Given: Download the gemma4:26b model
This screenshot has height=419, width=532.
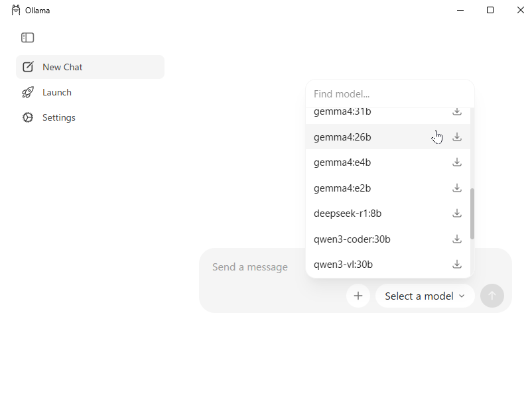Looking at the screenshot, I should point(457,137).
